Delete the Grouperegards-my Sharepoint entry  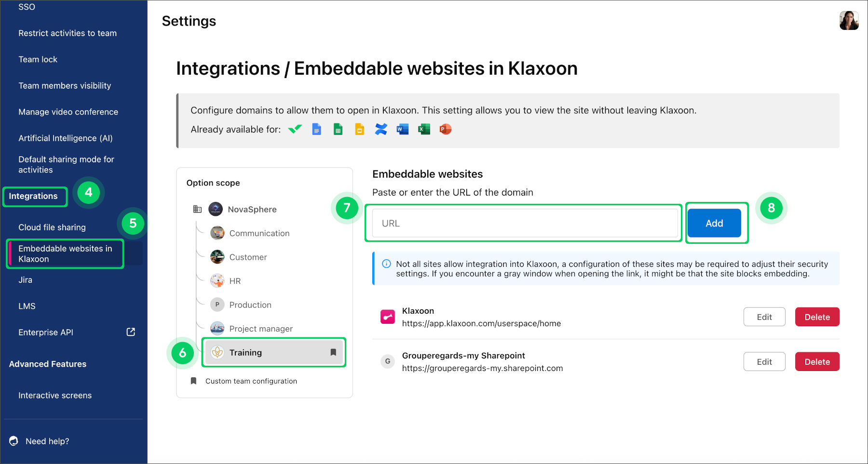point(817,361)
